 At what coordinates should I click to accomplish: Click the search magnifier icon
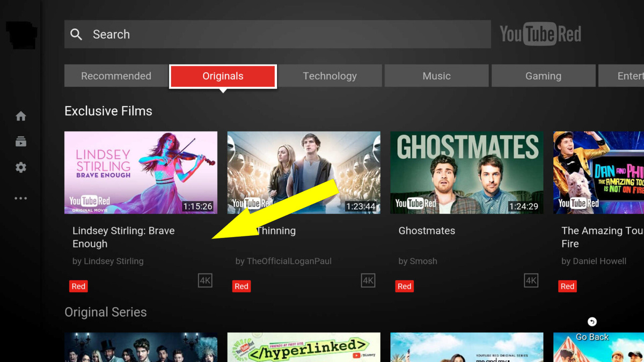76,34
